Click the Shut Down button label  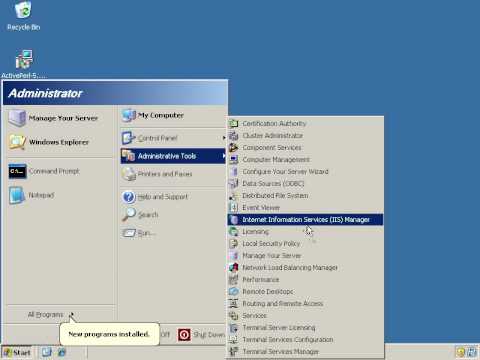(x=209, y=334)
